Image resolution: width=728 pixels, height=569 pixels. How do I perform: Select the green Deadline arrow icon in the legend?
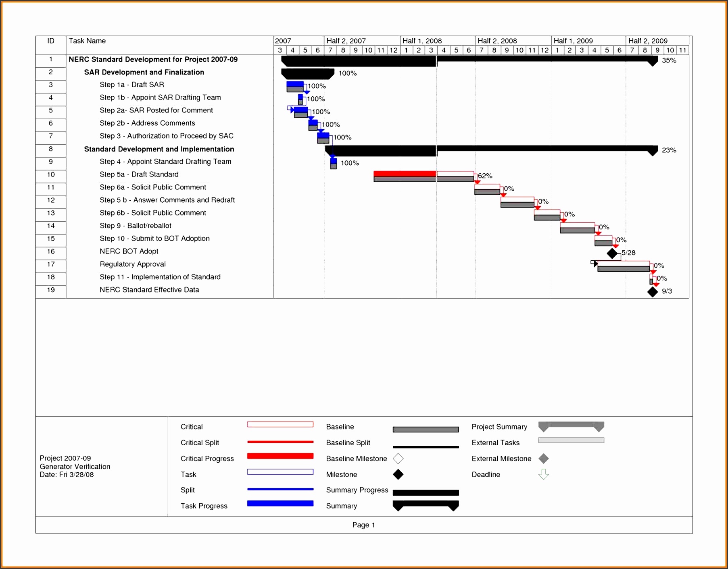tap(544, 474)
